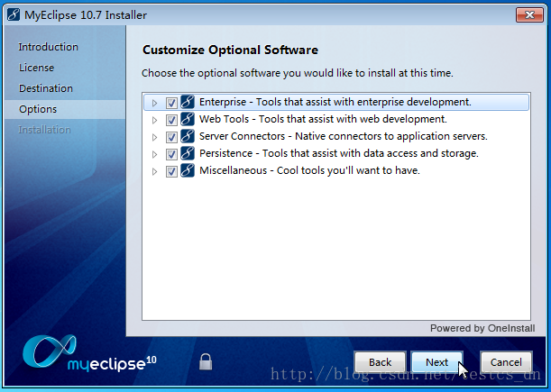Image resolution: width=551 pixels, height=392 pixels.
Task: Click the Server Connectors row's icon
Action: pyautogui.click(x=188, y=137)
